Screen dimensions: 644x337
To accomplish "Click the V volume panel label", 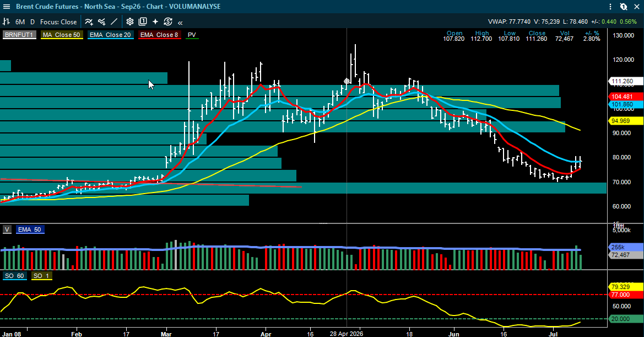I will (x=7, y=230).
